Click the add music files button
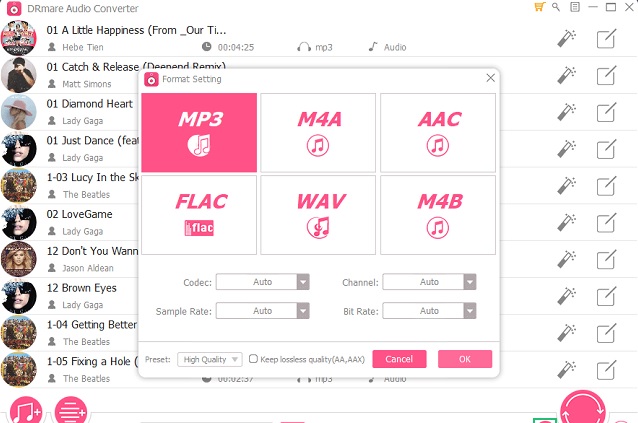The width and height of the screenshot is (638, 423). point(26,410)
